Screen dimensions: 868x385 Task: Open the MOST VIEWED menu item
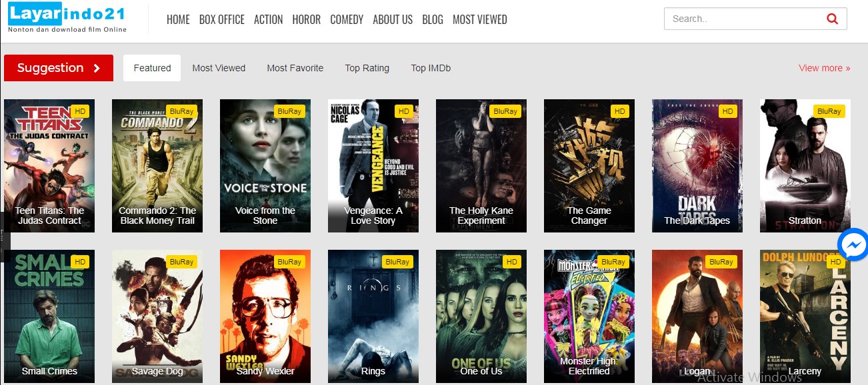click(480, 19)
